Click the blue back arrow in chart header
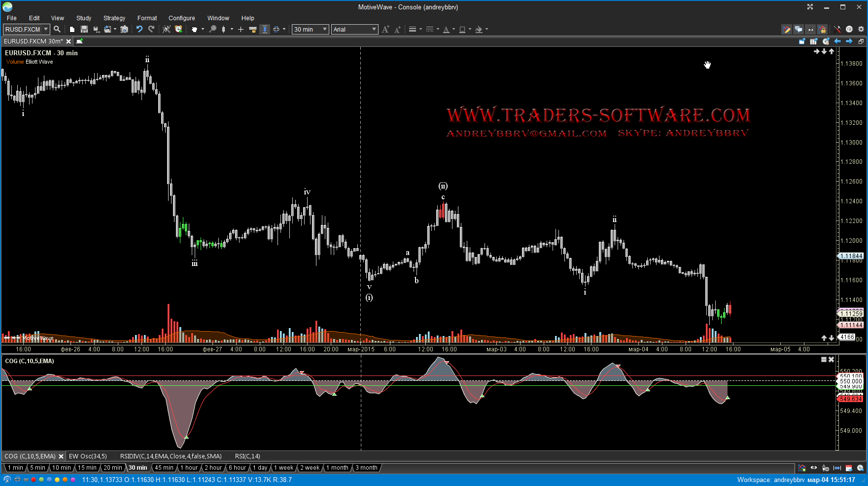Screen dimensions: 868x486 coord(837,41)
